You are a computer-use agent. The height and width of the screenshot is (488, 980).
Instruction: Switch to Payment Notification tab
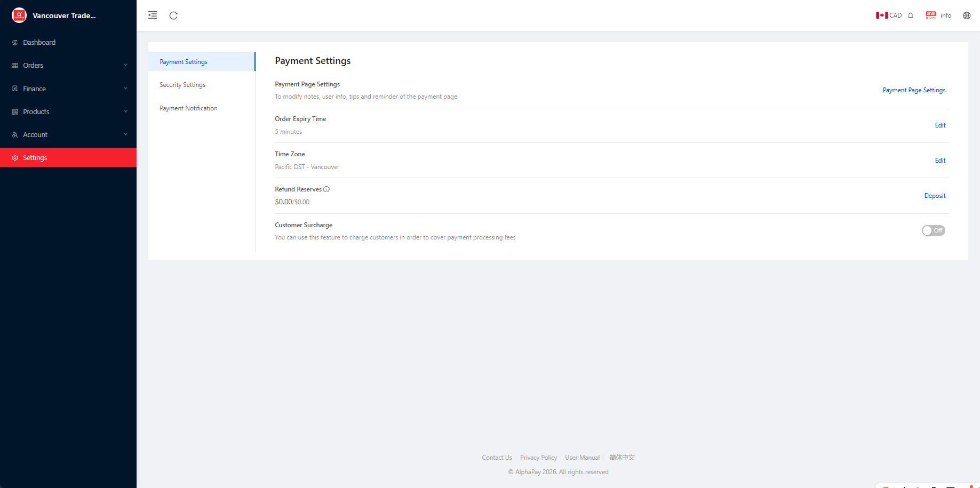click(188, 108)
